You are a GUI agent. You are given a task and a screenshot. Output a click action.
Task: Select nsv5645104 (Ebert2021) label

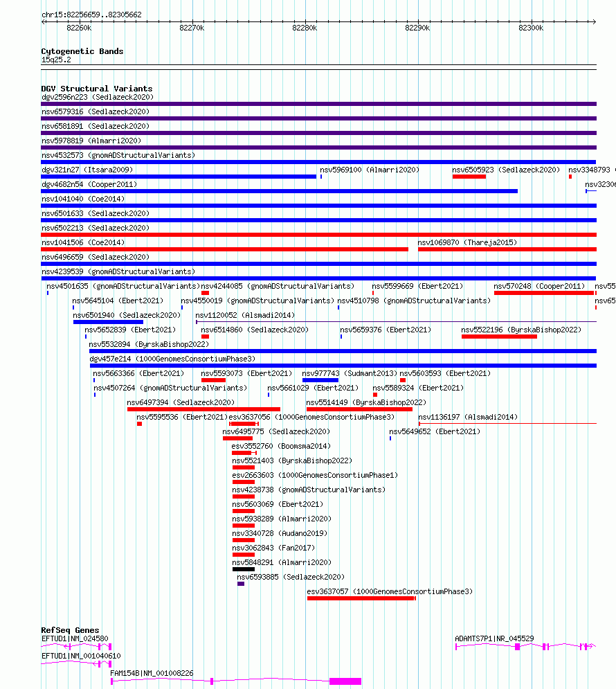coord(118,301)
